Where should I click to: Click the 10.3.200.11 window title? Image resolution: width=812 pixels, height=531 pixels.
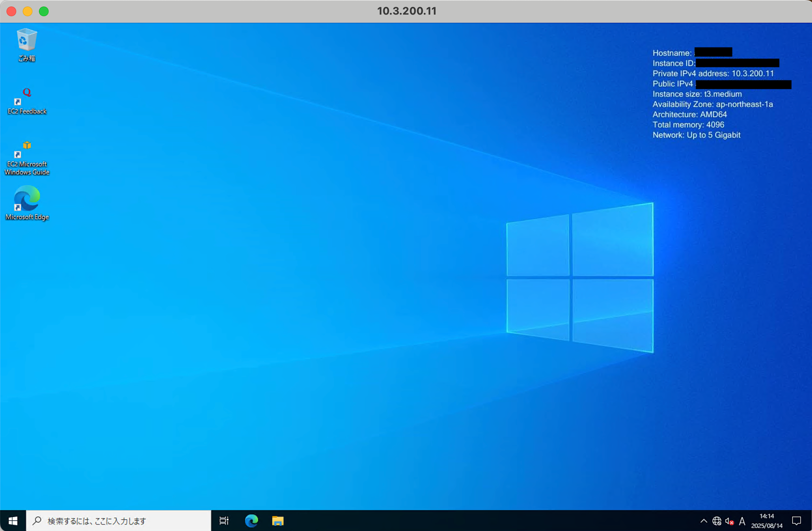click(407, 11)
